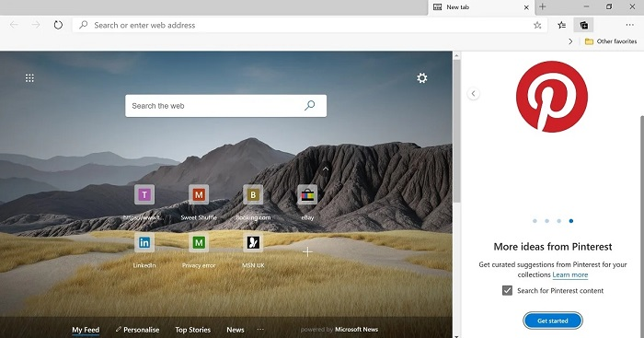Image resolution: width=644 pixels, height=338 pixels.
Task: Uncheck Search for Pinterest content
Action: click(x=507, y=291)
